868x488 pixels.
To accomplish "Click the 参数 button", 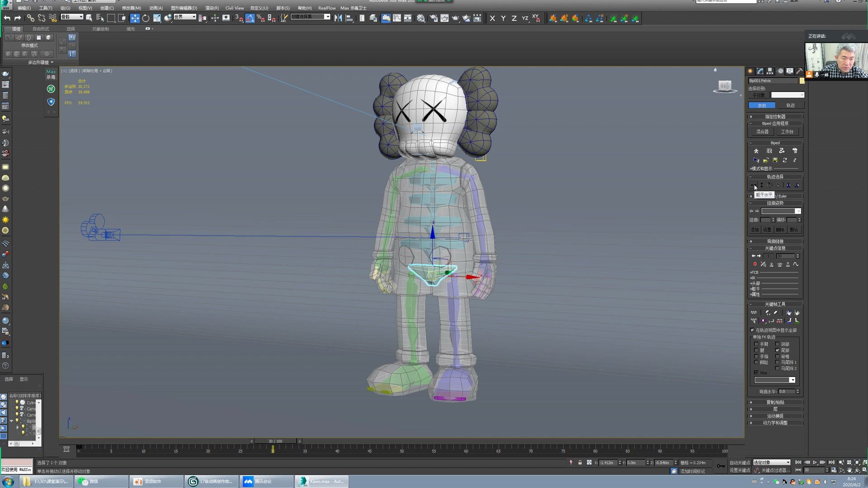I will tap(762, 105).
